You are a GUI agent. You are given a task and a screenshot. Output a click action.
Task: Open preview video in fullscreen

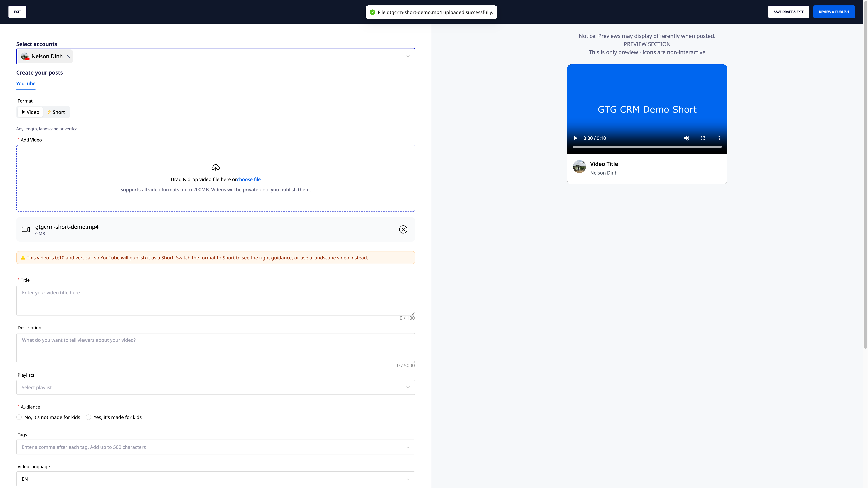[x=703, y=138]
